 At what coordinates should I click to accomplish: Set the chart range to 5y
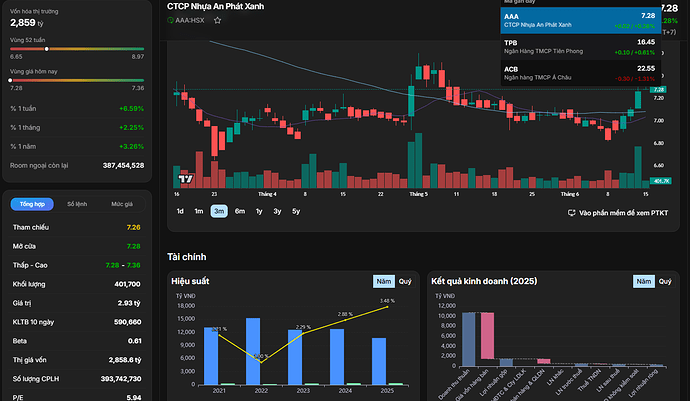tap(296, 211)
